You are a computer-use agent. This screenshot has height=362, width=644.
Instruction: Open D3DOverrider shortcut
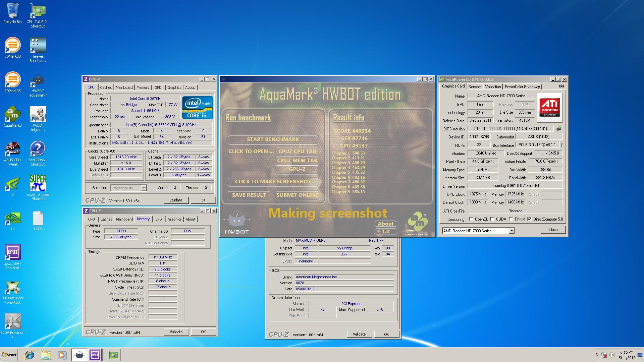coord(12,292)
